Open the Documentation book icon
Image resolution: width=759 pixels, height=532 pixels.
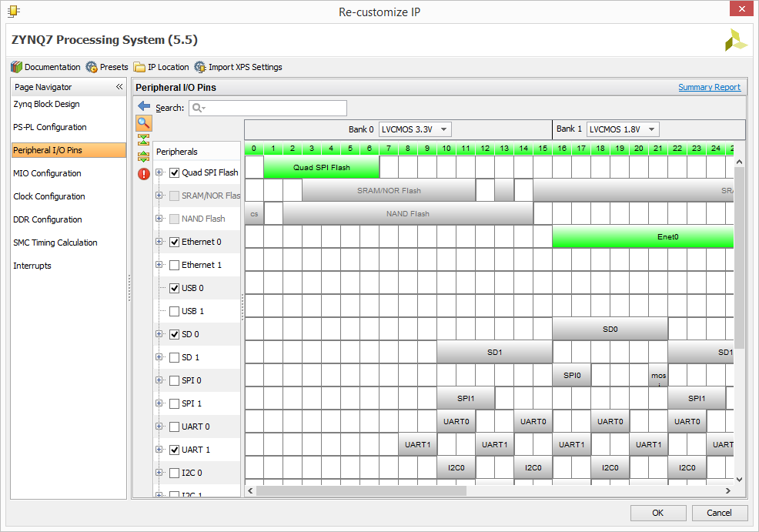[16, 67]
